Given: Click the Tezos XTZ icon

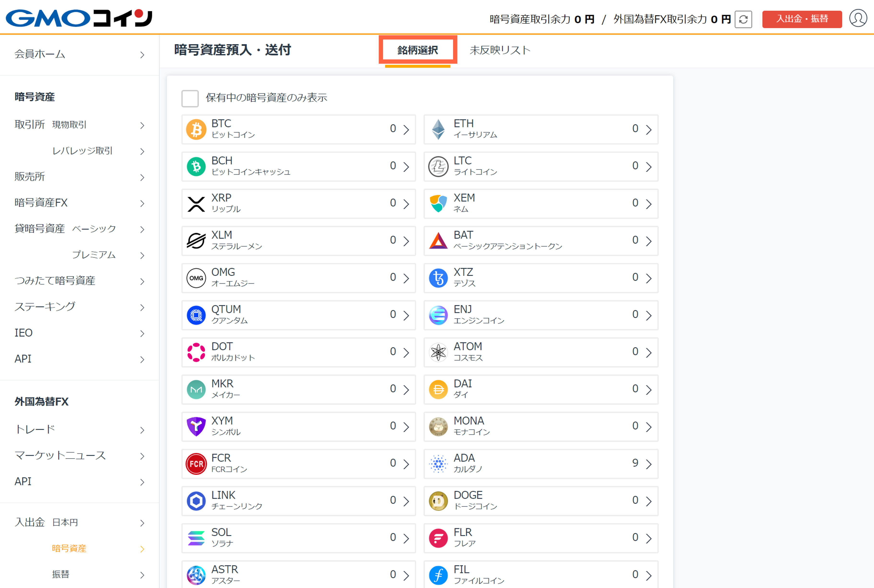Looking at the screenshot, I should 438,278.
